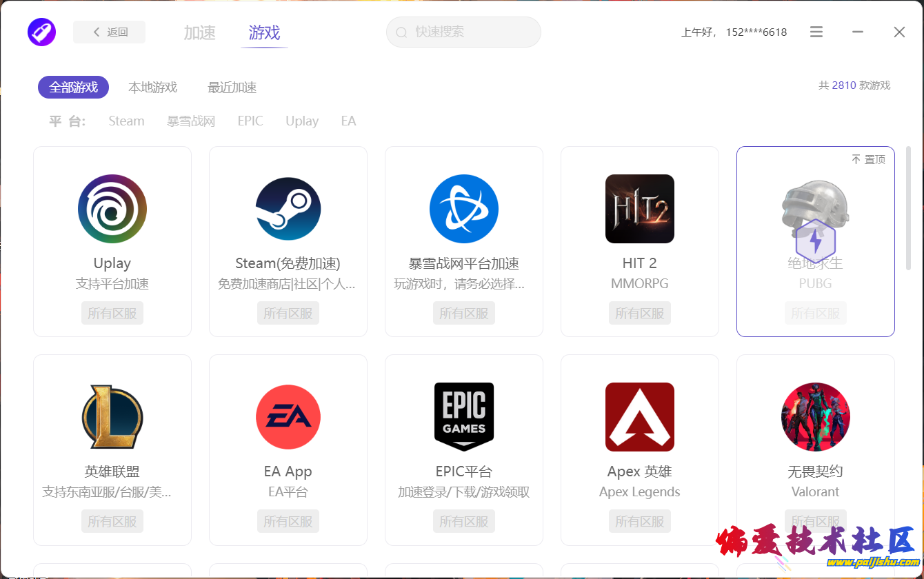Show the 最近加速 games list
Viewport: 924px width, 579px height.
tap(232, 88)
